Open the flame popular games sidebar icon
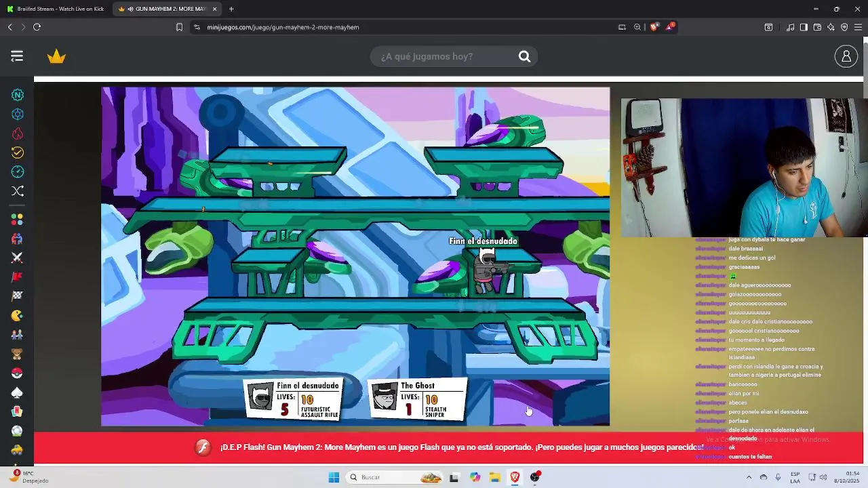This screenshot has height=488, width=868. [18, 134]
